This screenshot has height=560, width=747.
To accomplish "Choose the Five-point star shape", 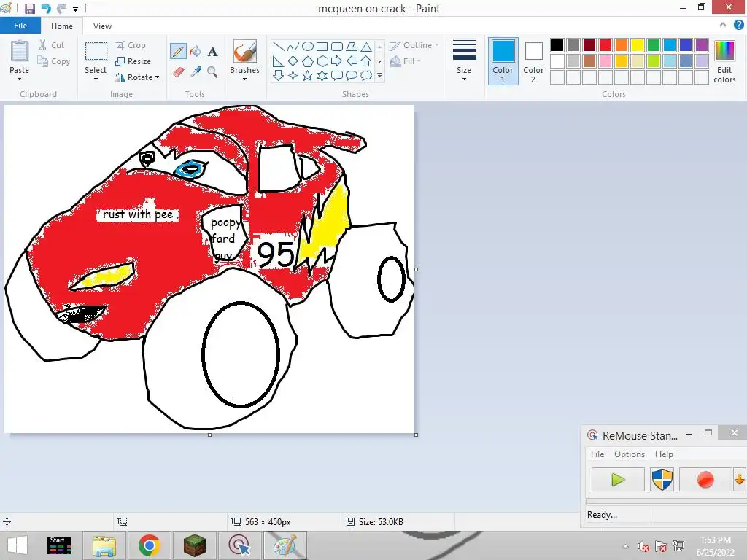I will click(x=308, y=76).
